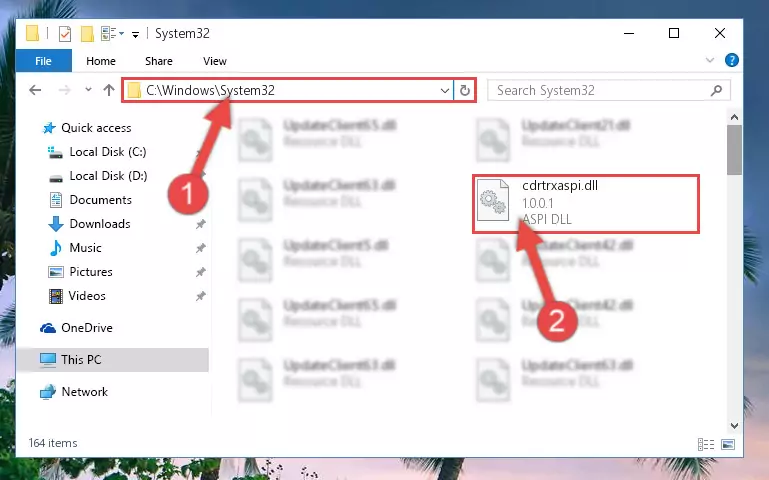Go up one folder level
The height and width of the screenshot is (480, 769).
109,90
